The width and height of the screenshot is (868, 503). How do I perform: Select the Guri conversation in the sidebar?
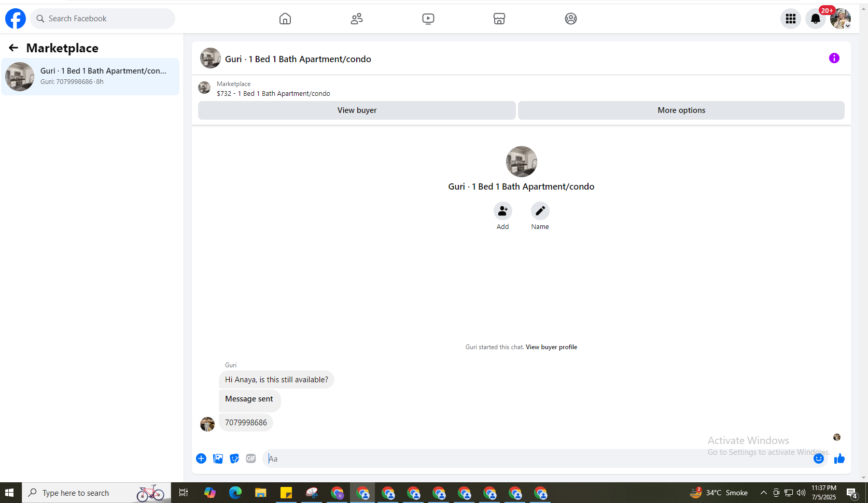click(90, 77)
